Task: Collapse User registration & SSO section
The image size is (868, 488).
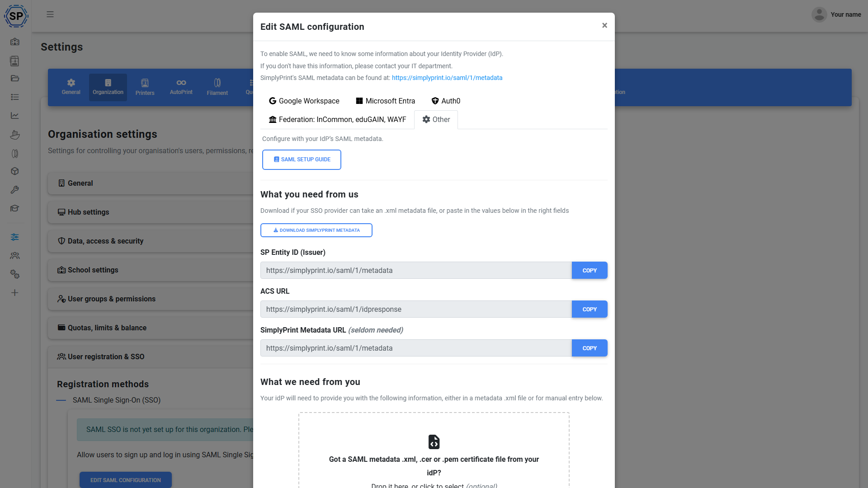Action: click(x=151, y=357)
